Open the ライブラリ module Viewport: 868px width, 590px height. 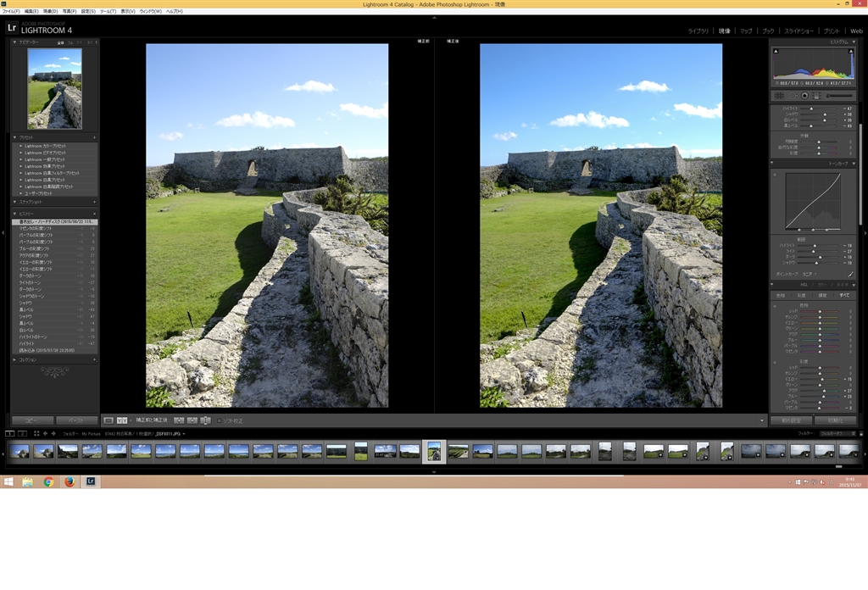click(698, 31)
